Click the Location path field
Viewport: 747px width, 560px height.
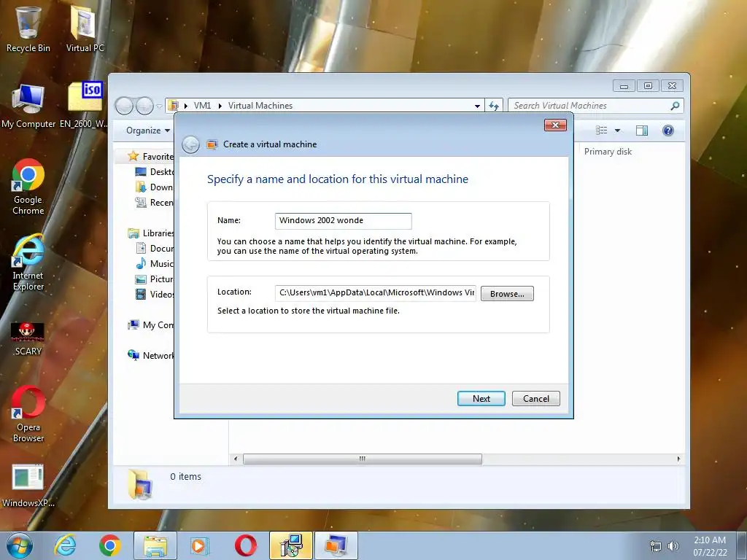pos(376,293)
